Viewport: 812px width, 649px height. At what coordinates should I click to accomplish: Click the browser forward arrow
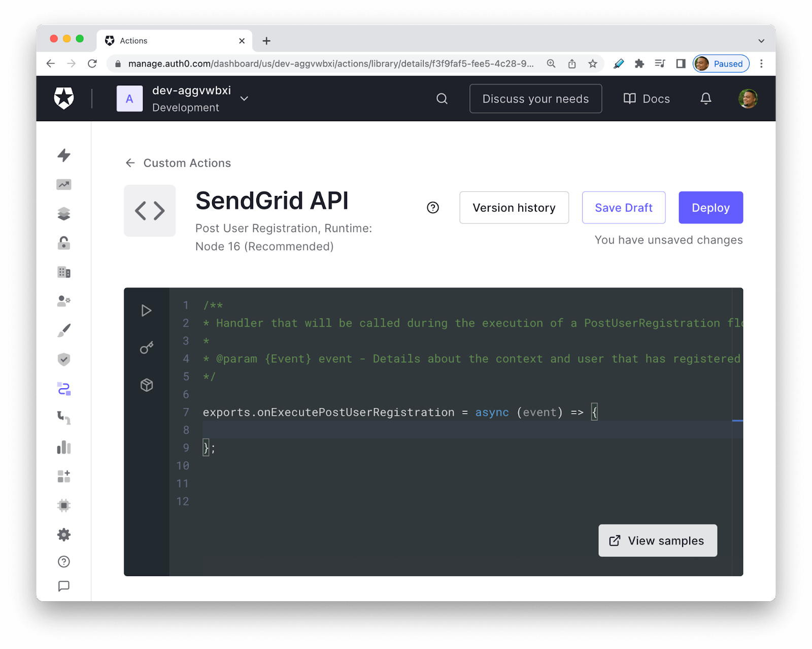coord(71,63)
